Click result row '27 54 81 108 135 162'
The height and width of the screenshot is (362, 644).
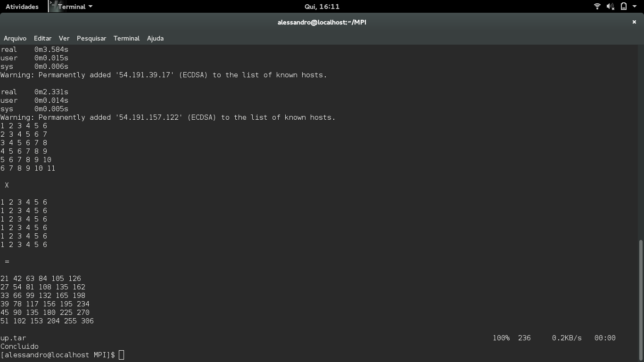tap(43, 287)
